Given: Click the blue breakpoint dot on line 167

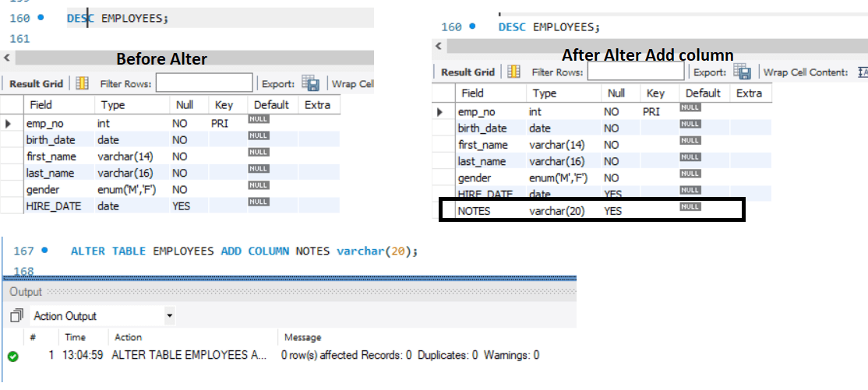Looking at the screenshot, I should coord(44,251).
